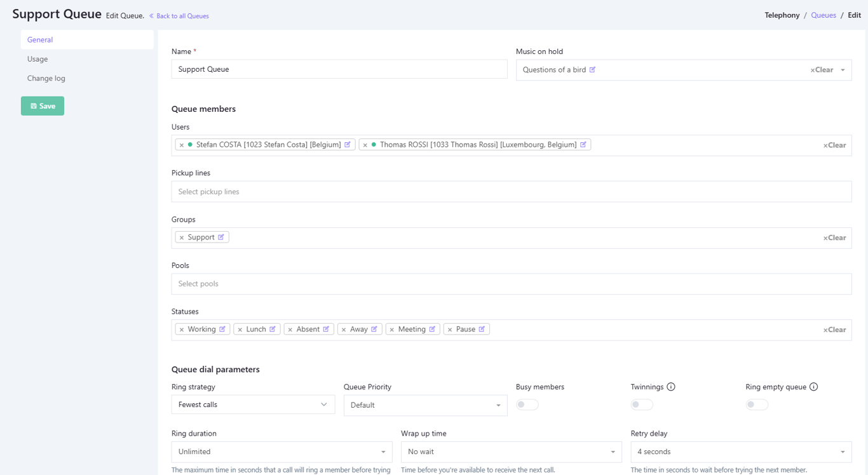Open the Ring strategy dropdown
Image resolution: width=868 pixels, height=475 pixels.
(253, 405)
